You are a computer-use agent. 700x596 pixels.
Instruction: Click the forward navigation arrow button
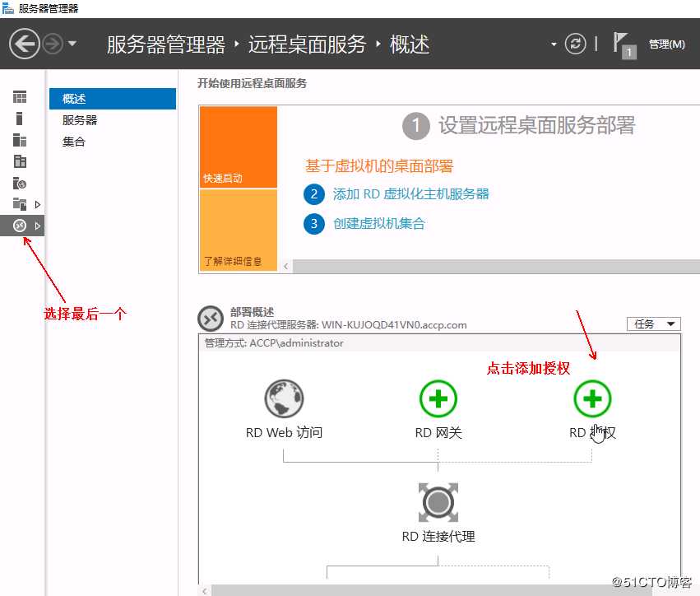53,44
